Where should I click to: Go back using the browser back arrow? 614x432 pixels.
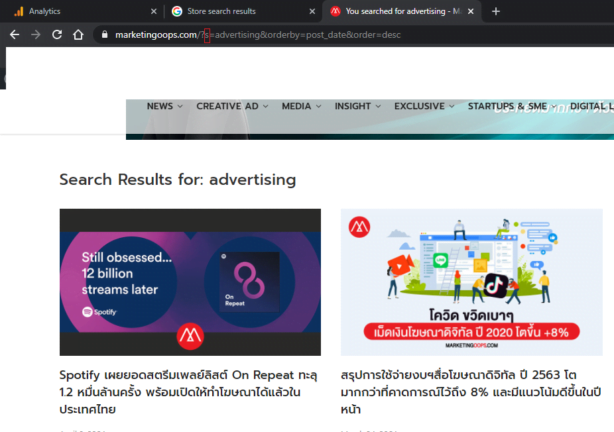pos(15,35)
